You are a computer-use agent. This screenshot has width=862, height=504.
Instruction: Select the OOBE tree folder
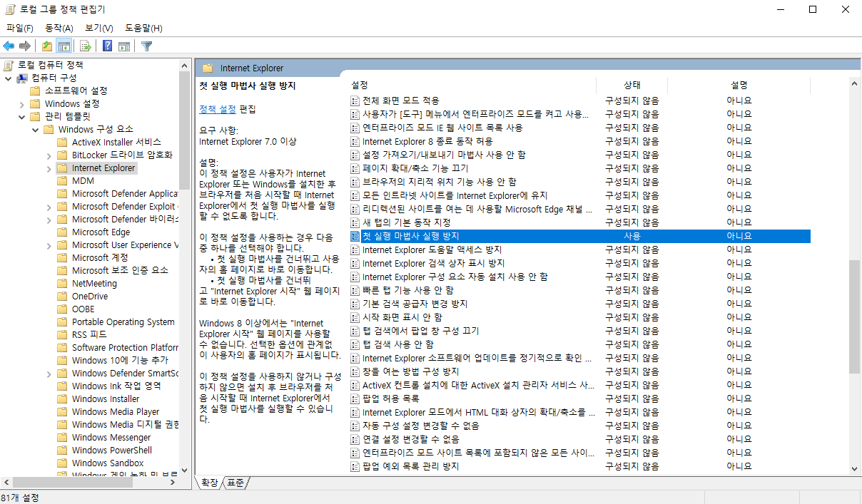click(x=83, y=309)
